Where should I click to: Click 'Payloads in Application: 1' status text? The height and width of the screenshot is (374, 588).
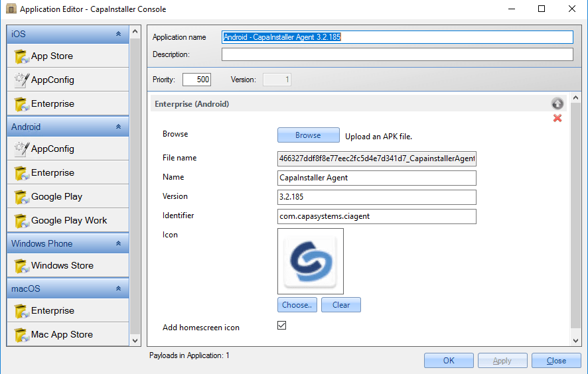[x=189, y=355]
